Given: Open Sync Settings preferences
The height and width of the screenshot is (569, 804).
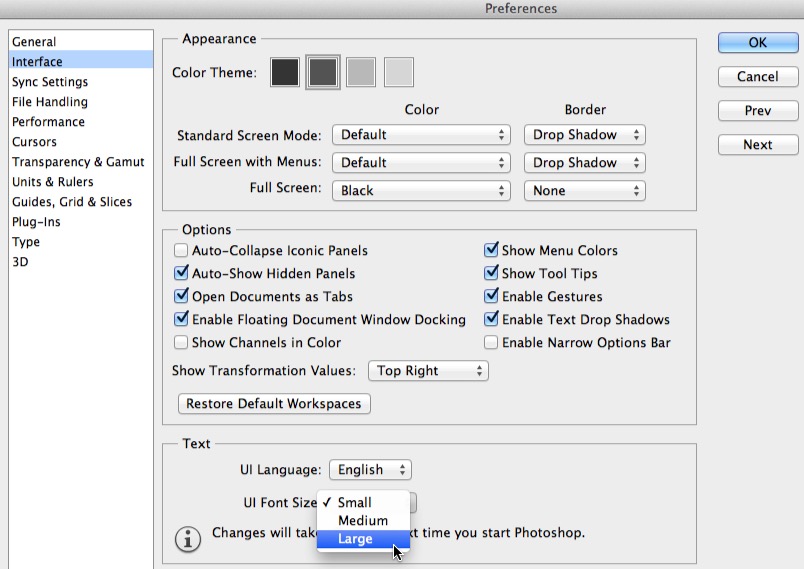Looking at the screenshot, I should click(x=81, y=82).
